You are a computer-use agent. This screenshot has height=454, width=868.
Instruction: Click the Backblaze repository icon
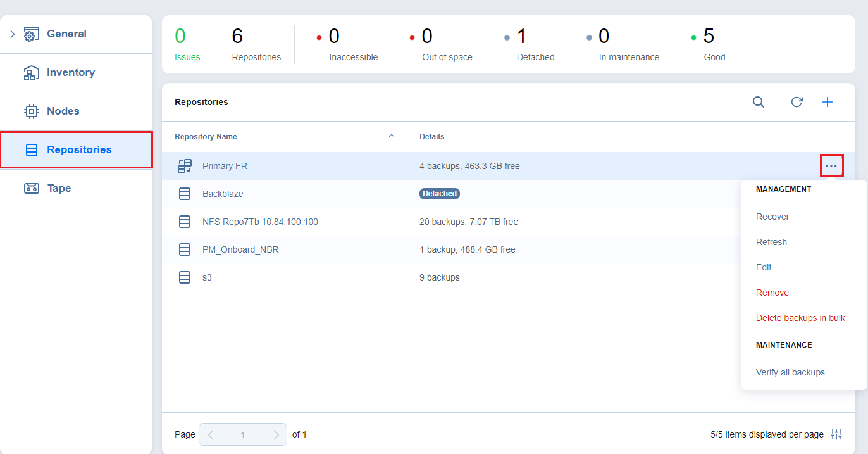(x=185, y=194)
